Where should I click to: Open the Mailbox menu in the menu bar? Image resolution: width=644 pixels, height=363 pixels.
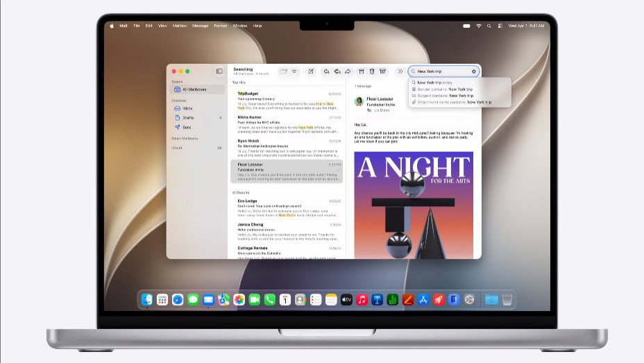pyautogui.click(x=180, y=26)
